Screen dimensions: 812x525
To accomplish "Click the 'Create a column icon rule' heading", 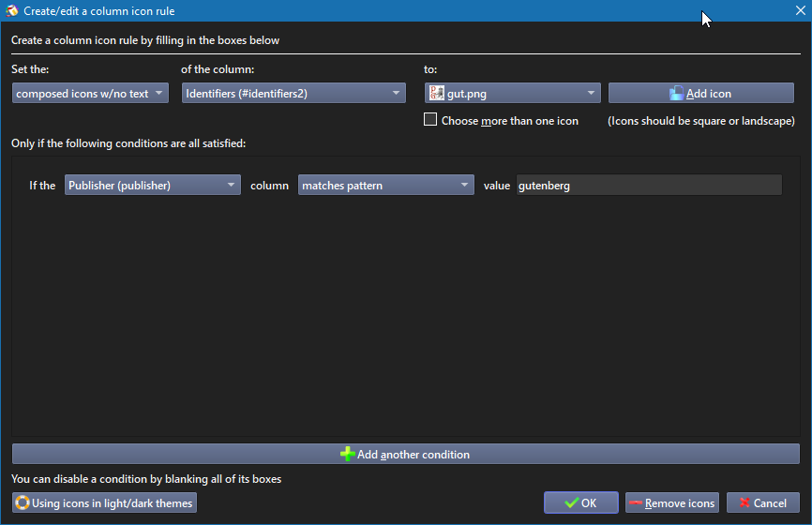I will (145, 40).
